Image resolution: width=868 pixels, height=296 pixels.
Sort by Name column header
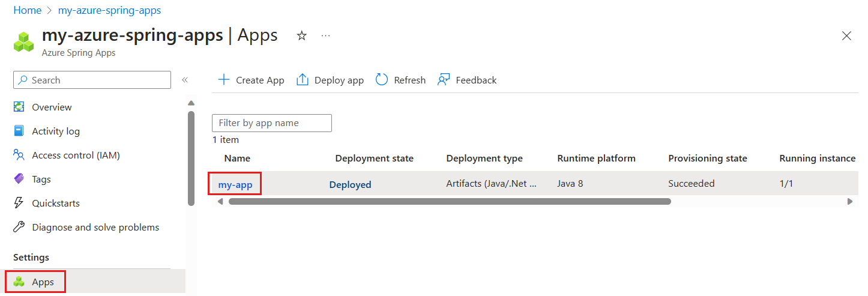coord(237,159)
